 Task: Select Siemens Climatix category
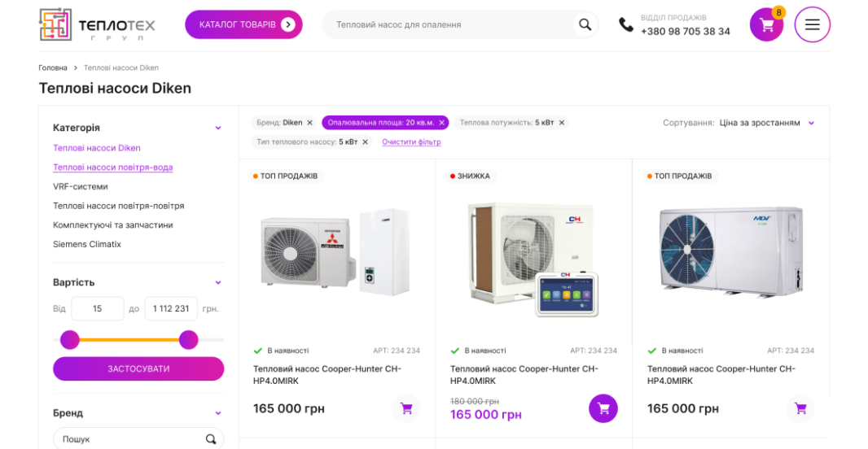tap(87, 244)
